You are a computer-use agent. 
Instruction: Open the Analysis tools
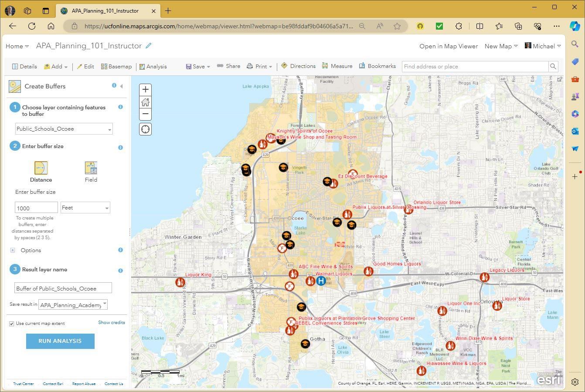click(153, 67)
